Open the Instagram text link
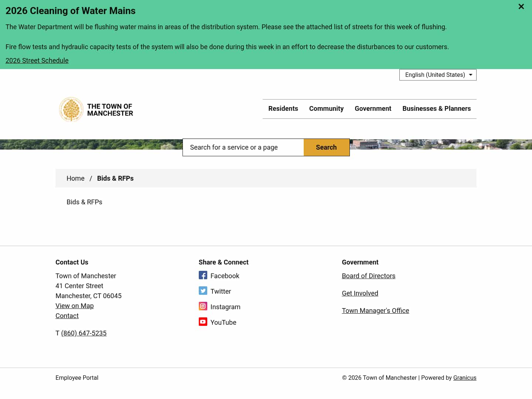The width and height of the screenshot is (532, 399). tap(225, 307)
